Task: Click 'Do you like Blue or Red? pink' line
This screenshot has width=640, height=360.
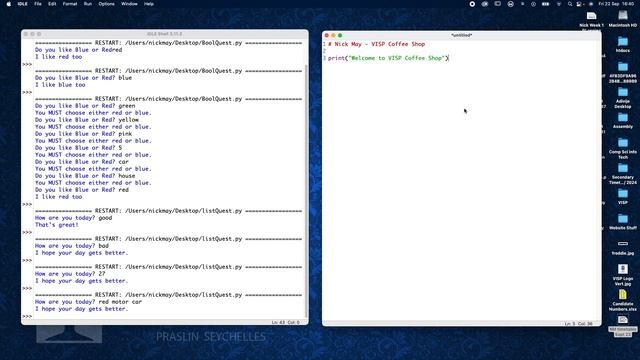Action: [83, 133]
